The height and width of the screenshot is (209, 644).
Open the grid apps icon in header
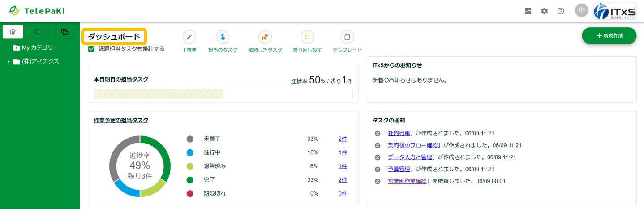pos(528,11)
